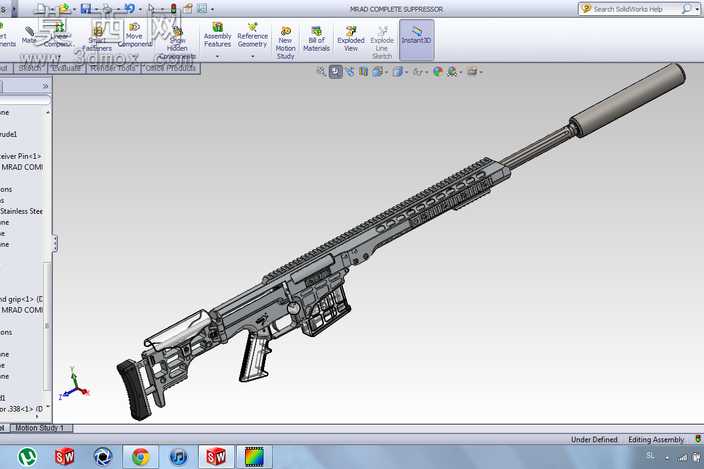Show Hidden Components
The image size is (704, 469).
point(177,41)
